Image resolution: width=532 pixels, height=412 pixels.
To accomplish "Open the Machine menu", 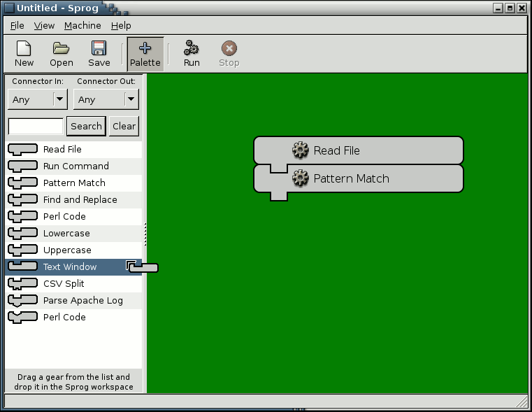I will point(82,25).
